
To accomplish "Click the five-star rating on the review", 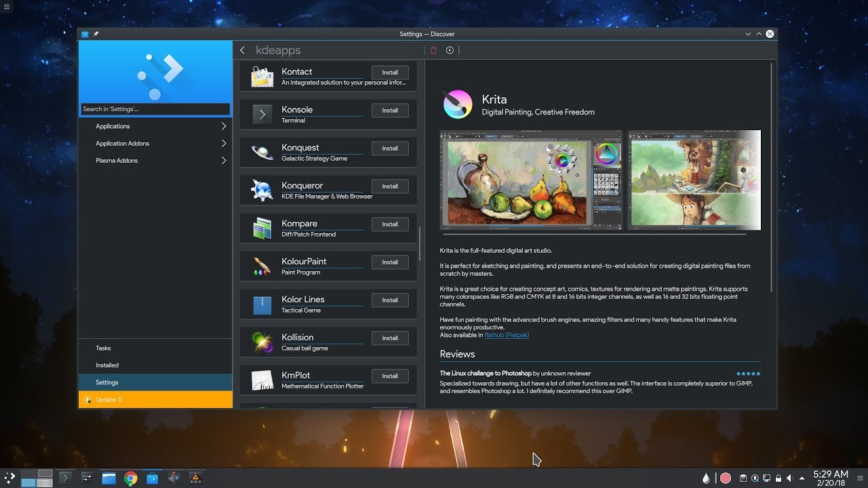I will pos(749,373).
